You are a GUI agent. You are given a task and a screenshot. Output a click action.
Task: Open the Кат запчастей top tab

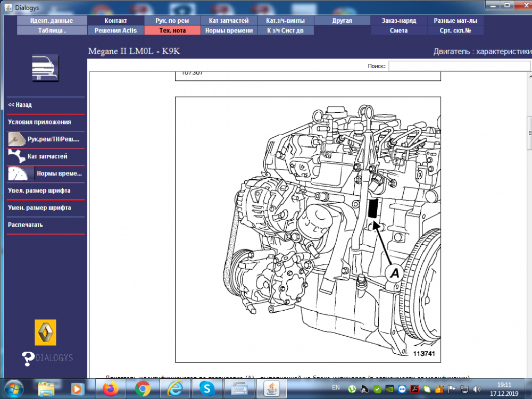click(229, 20)
